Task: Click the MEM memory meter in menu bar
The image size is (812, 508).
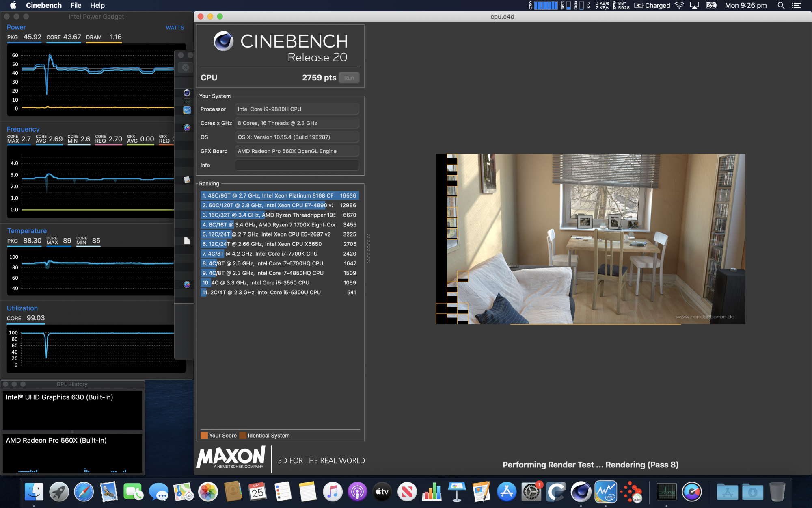Action: [566, 5]
